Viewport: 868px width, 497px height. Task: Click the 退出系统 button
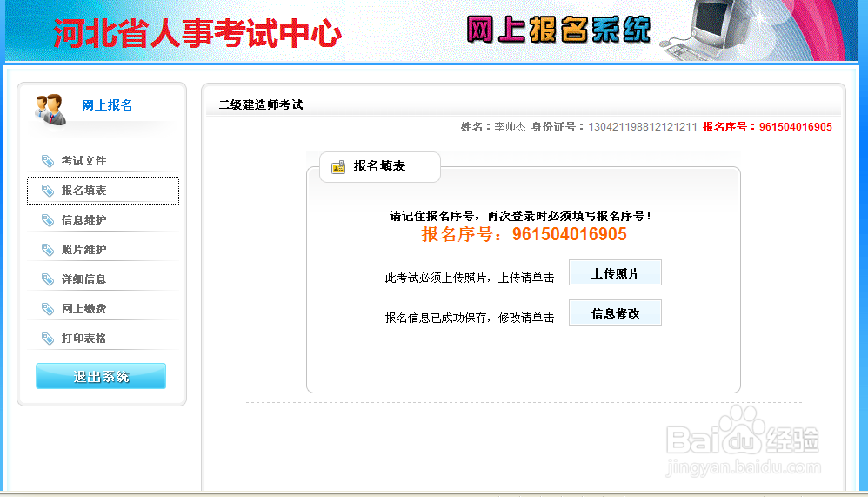pos(101,376)
